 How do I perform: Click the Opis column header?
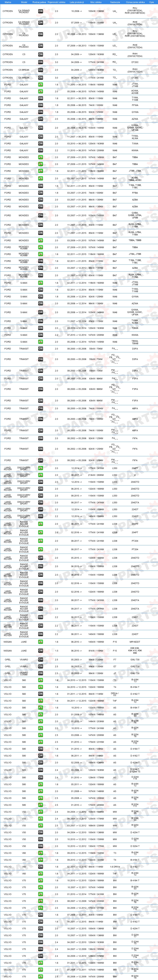(152, 2)
